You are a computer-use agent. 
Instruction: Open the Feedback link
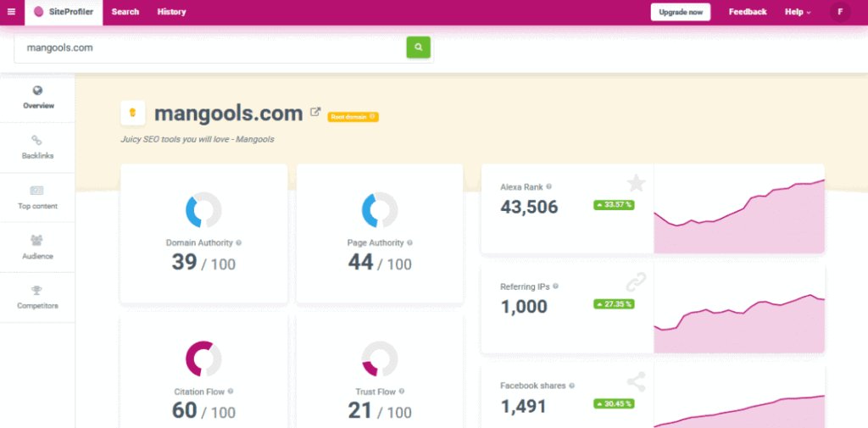click(747, 12)
